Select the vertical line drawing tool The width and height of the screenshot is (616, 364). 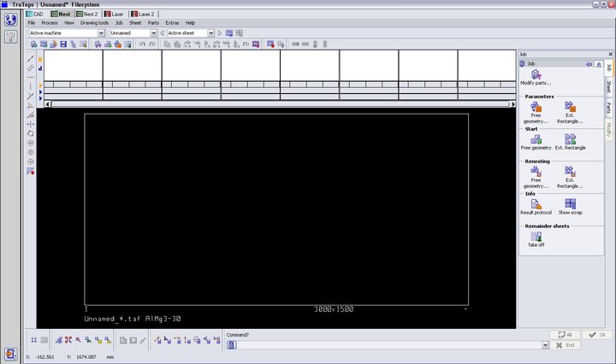tap(30, 86)
